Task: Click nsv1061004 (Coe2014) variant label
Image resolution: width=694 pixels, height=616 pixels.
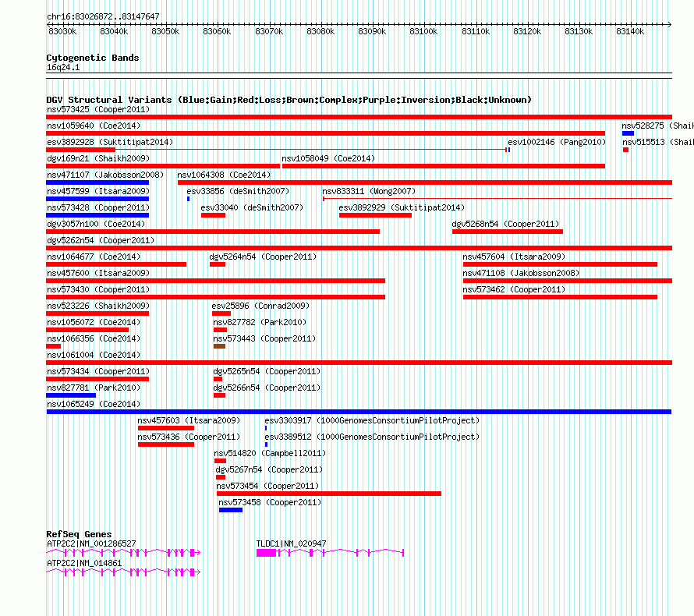Action: [94, 355]
